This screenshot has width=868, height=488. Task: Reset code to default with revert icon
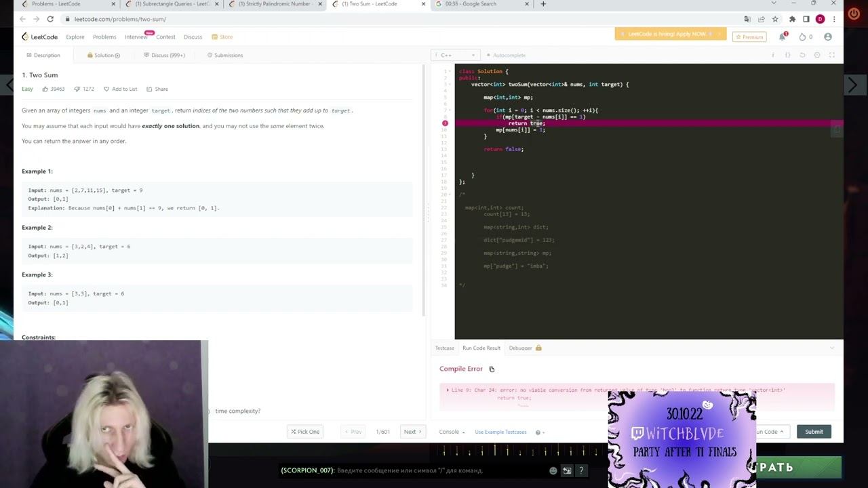[802, 55]
